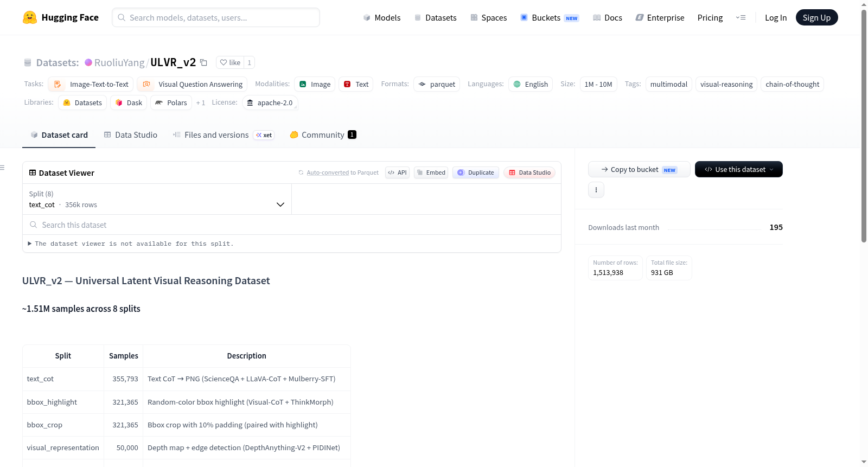Open the Community tab
The width and height of the screenshot is (868, 467).
tap(323, 135)
